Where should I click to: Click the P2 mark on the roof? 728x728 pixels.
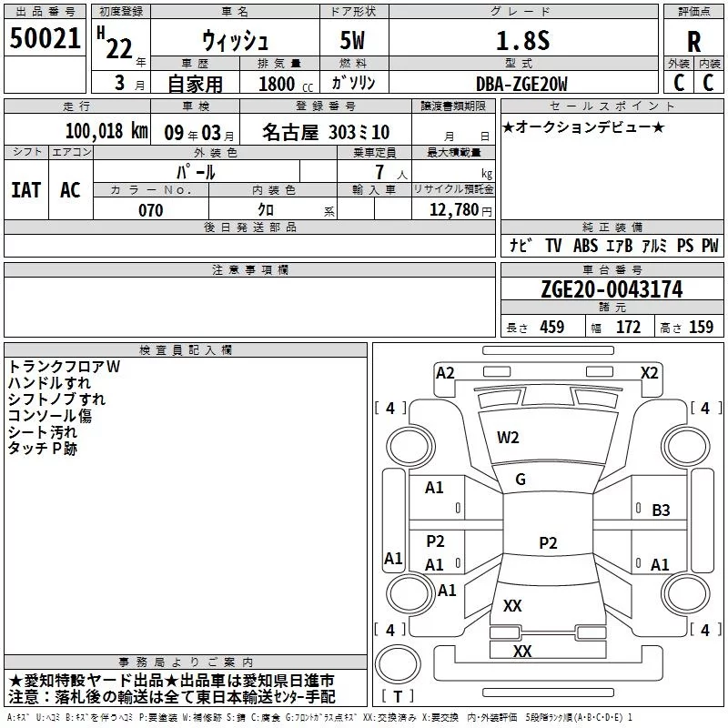coord(548,542)
